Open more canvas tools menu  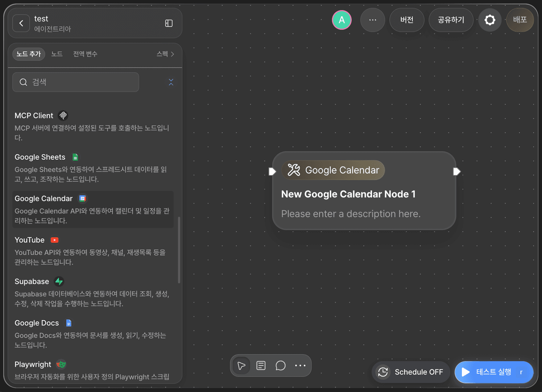(x=300, y=366)
